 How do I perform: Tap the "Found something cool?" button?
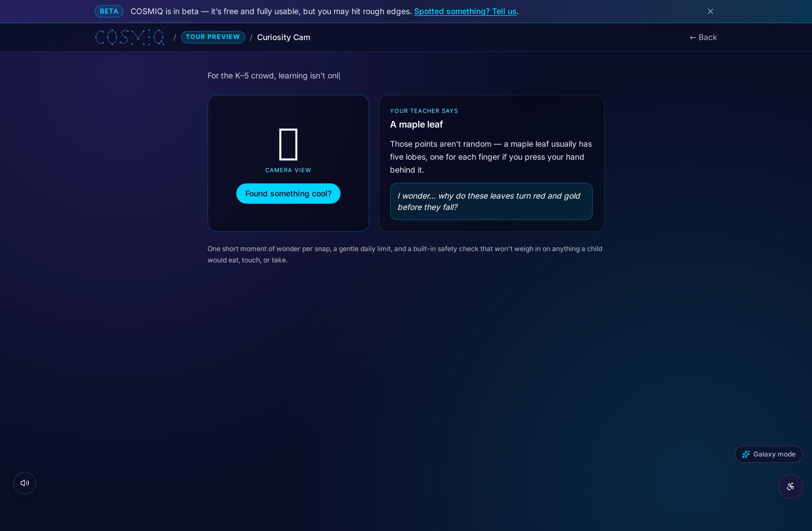288,194
